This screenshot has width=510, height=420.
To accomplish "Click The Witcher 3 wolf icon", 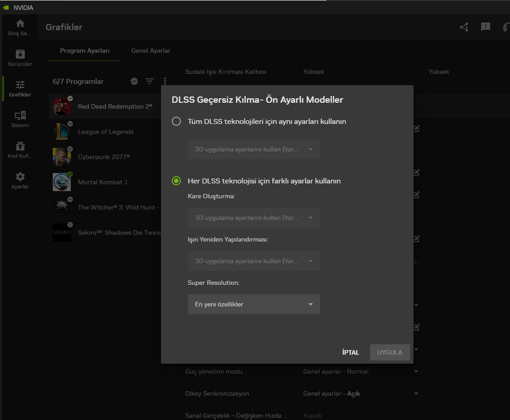I will pos(62,207).
